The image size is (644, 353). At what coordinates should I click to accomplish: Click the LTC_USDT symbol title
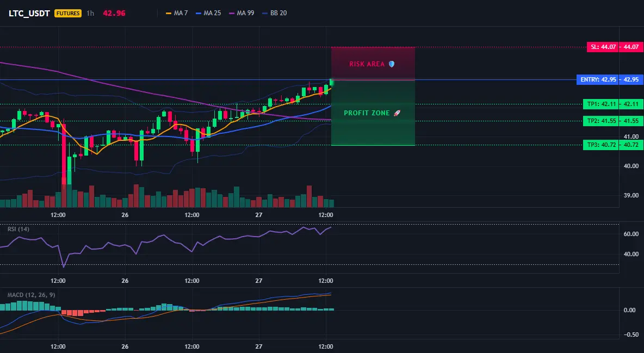pyautogui.click(x=29, y=13)
